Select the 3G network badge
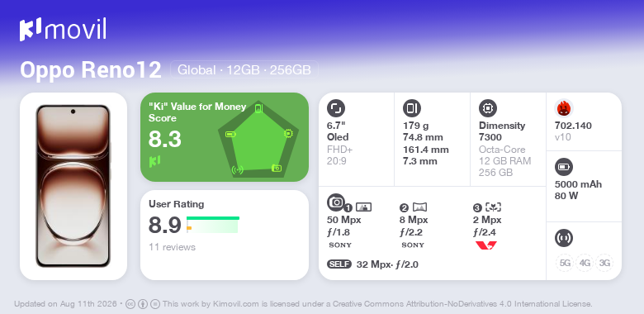Image resolution: width=644 pixels, height=314 pixels. tap(604, 263)
